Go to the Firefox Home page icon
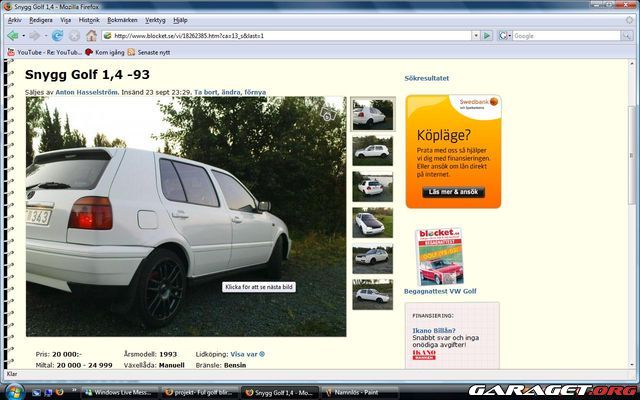The image size is (640, 400). pos(91,35)
